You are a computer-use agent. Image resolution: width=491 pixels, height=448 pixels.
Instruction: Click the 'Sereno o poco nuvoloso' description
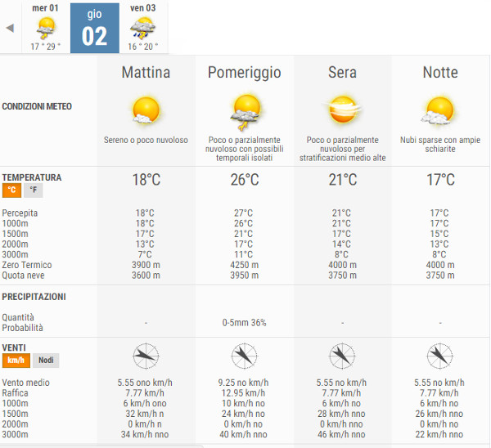click(x=146, y=140)
